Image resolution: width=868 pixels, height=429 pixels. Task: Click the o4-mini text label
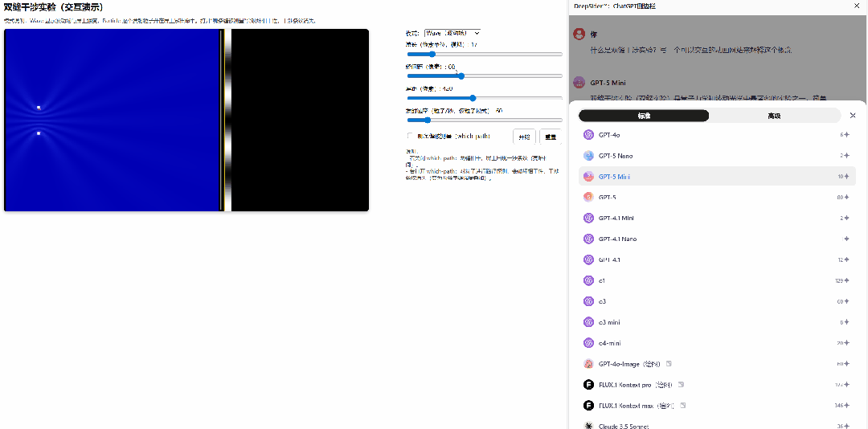tap(609, 343)
